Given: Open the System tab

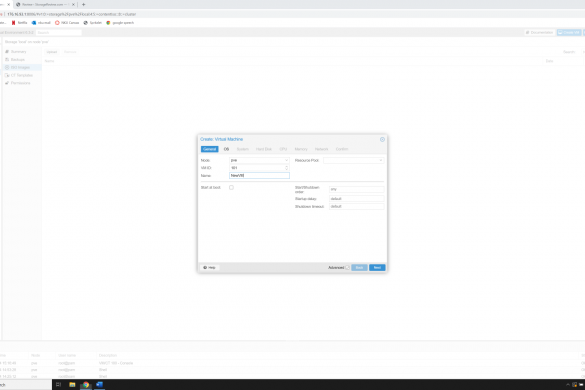Looking at the screenshot, I should coord(243,149).
